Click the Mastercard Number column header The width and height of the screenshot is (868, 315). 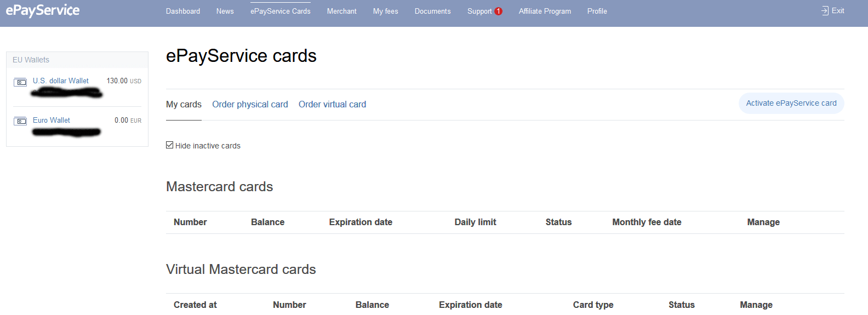[190, 222]
